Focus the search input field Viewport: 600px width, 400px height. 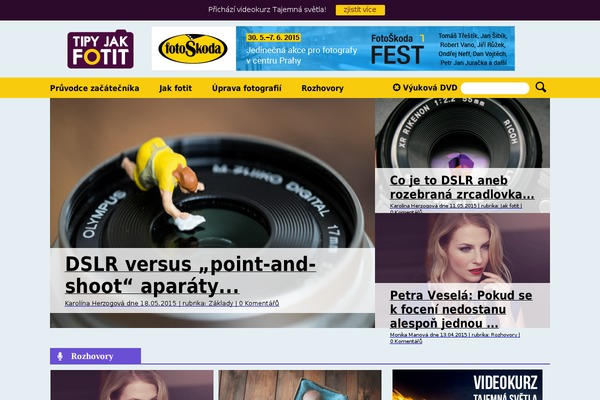pos(495,88)
